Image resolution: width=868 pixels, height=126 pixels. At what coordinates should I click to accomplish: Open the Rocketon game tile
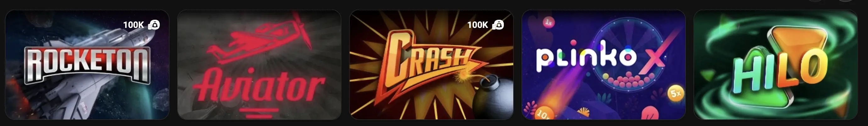coord(87,65)
